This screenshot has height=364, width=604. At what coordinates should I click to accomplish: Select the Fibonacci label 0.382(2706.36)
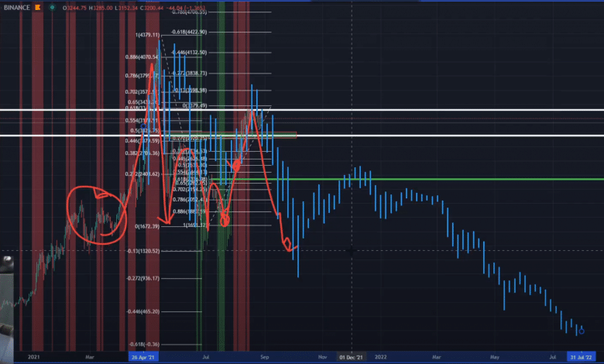pos(142,153)
